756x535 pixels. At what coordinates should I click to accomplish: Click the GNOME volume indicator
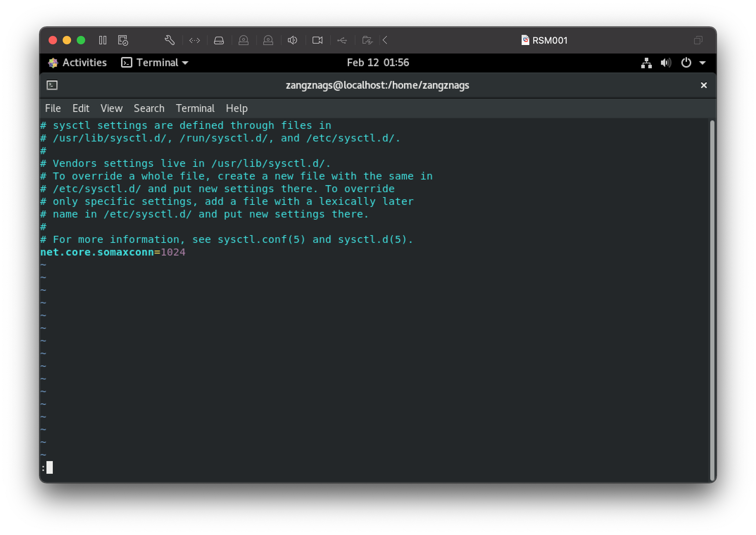click(666, 63)
